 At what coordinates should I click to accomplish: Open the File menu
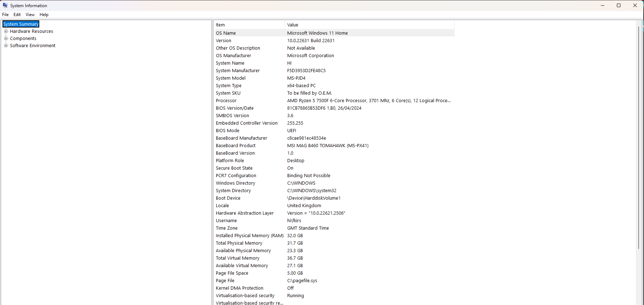tap(5, 15)
